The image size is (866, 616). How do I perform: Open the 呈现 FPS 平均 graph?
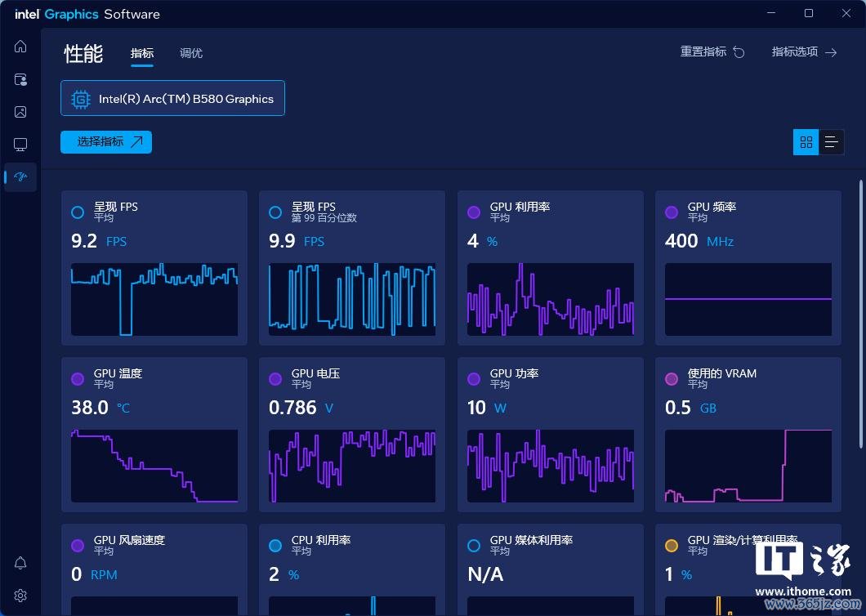coord(154,300)
